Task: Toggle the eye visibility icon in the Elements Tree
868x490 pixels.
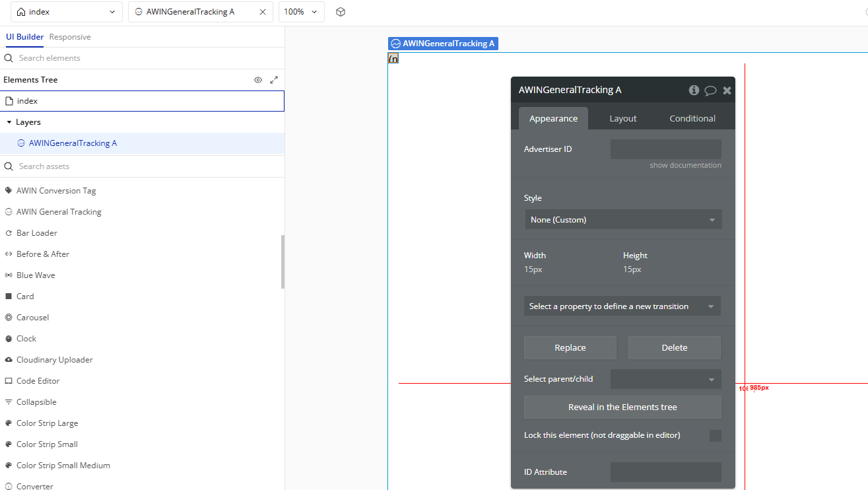Action: click(258, 80)
